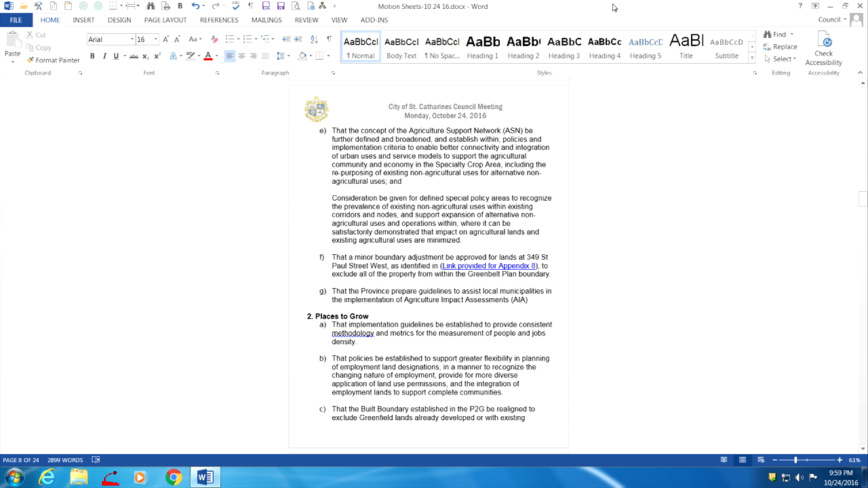This screenshot has height=488, width=868.
Task: Open Change Case Aa dropdown
Action: 195,39
